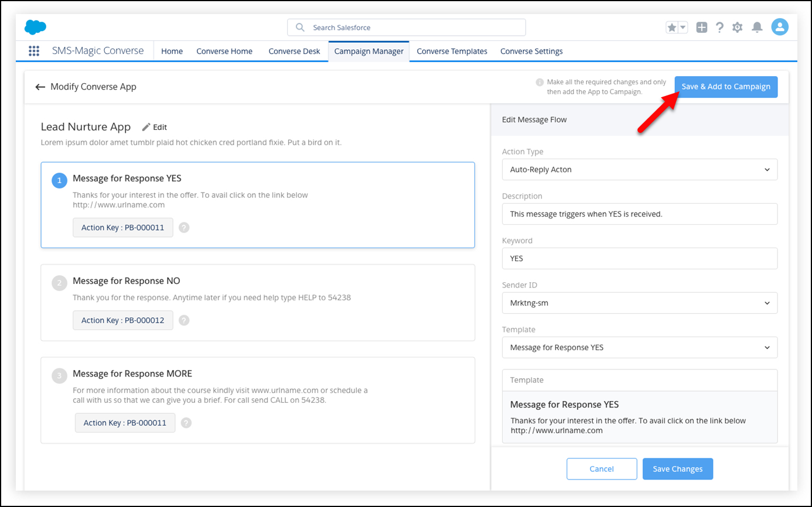Open the help question mark icon
812x507 pixels.
[719, 28]
